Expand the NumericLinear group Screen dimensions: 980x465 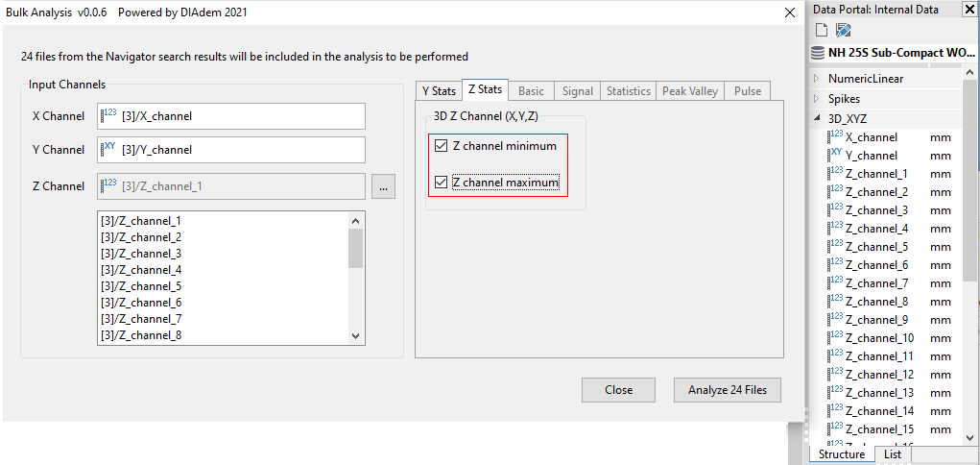[x=817, y=79]
